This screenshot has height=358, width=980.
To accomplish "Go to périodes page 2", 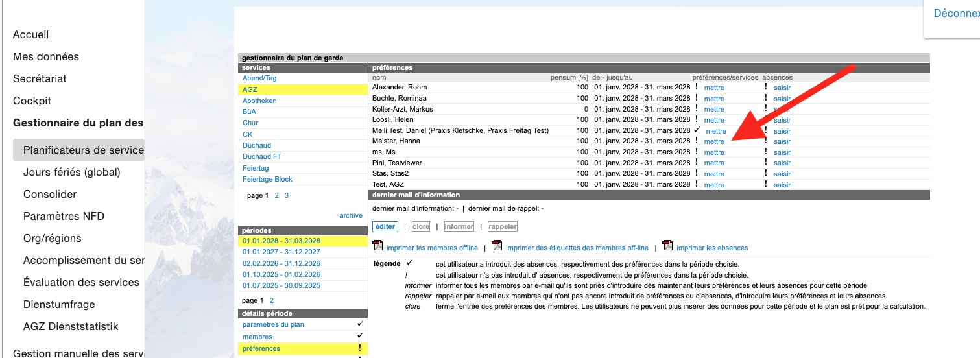I will click(x=271, y=300).
